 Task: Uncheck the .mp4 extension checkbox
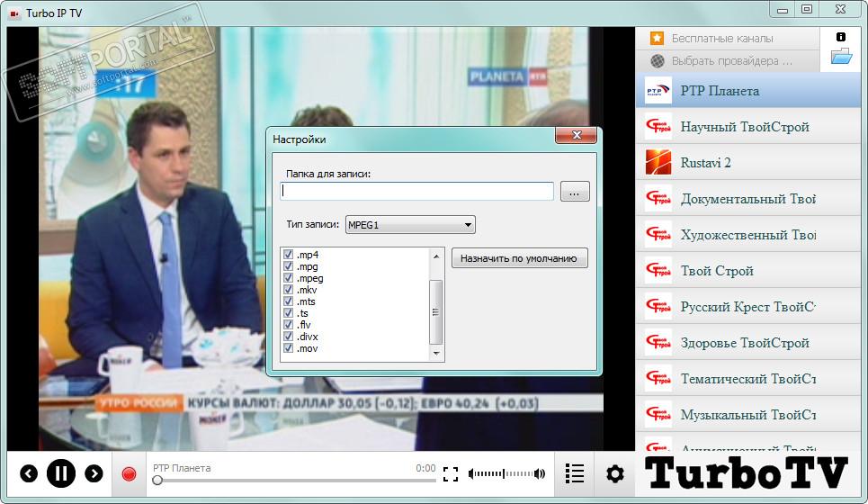click(288, 254)
